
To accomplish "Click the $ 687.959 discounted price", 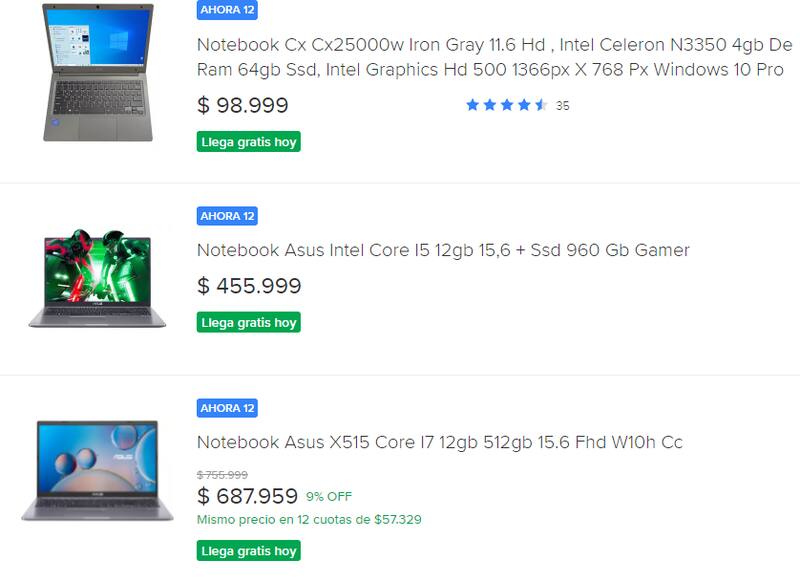I will pos(248,496).
